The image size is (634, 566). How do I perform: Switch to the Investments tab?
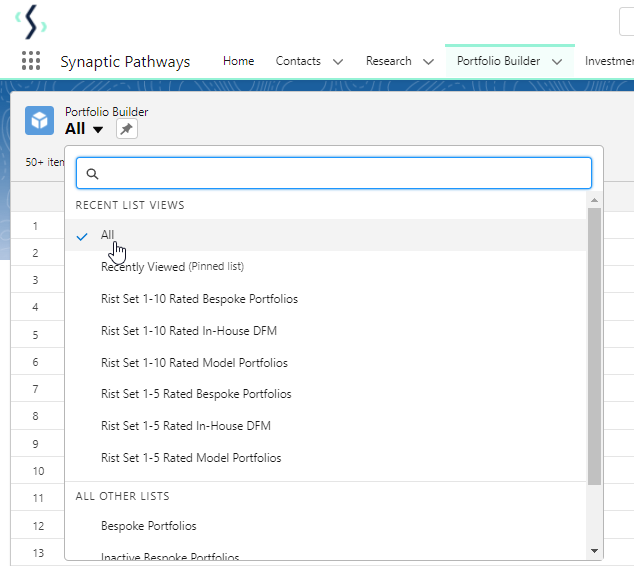pos(609,61)
